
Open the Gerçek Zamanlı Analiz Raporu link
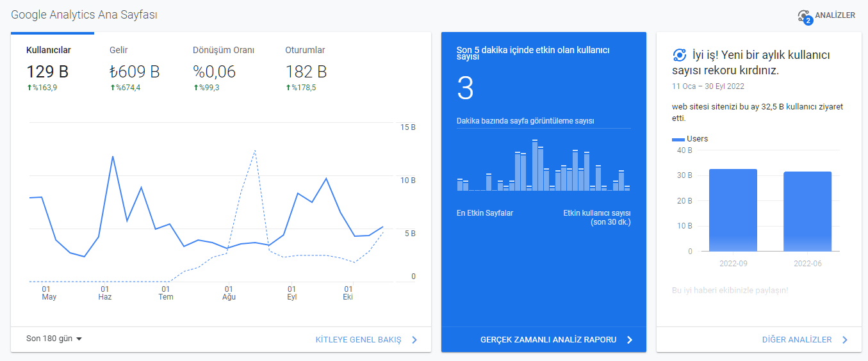[x=548, y=340]
